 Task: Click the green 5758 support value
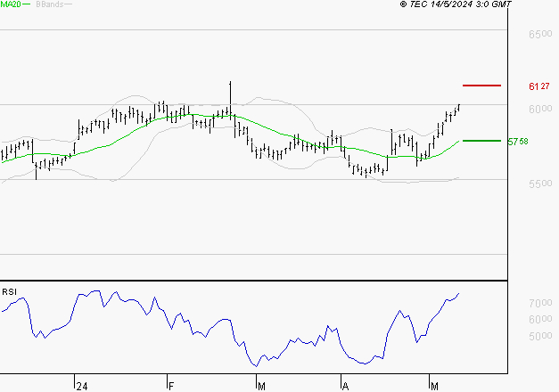point(518,142)
